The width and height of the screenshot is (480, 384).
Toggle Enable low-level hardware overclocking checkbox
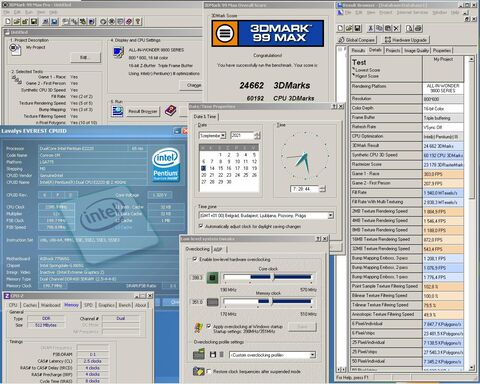point(195,259)
